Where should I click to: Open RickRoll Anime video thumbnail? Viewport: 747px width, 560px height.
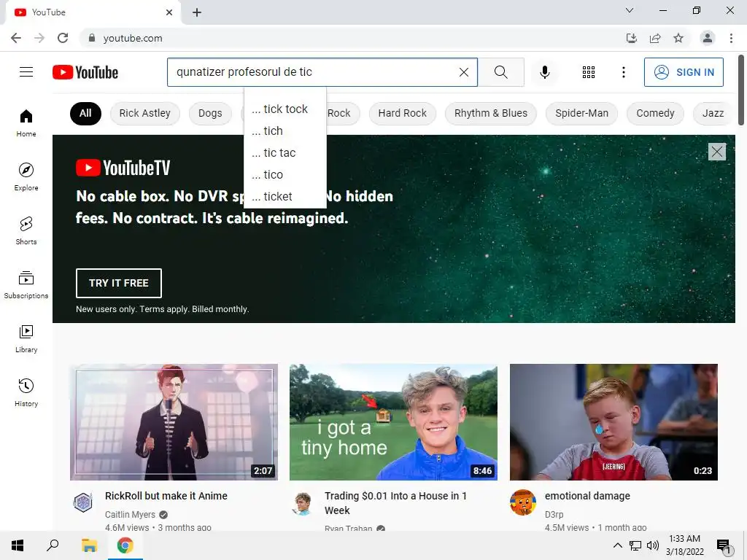pos(174,422)
